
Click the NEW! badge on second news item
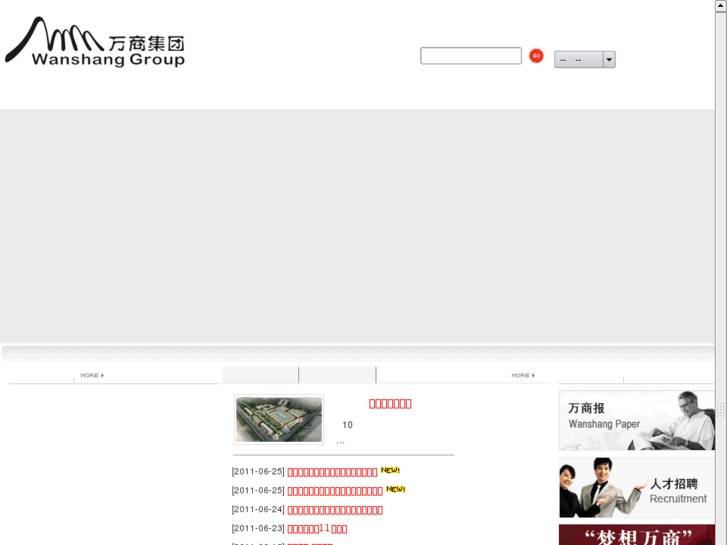(x=396, y=489)
